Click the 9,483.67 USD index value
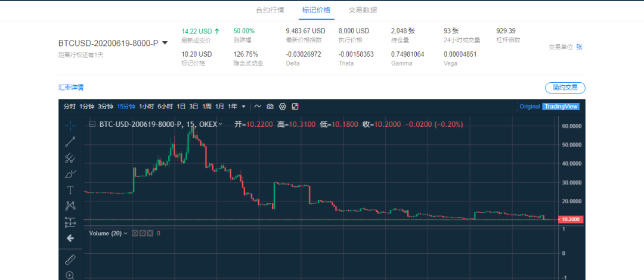 [305, 31]
